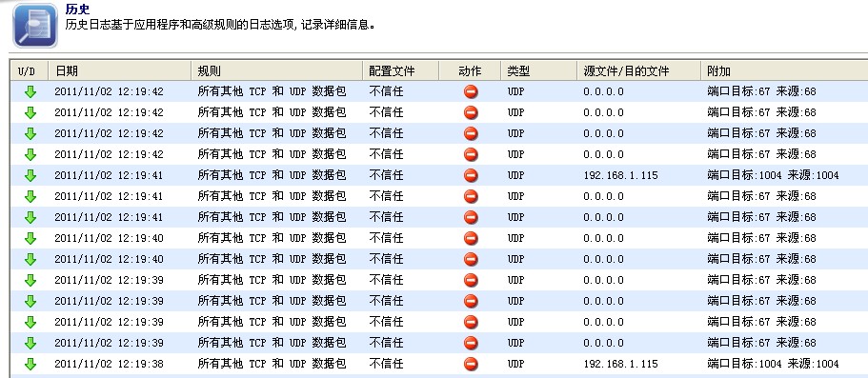This screenshot has width=868, height=378.
Task: Sort the log by the 类型 column header
Action: pos(538,70)
